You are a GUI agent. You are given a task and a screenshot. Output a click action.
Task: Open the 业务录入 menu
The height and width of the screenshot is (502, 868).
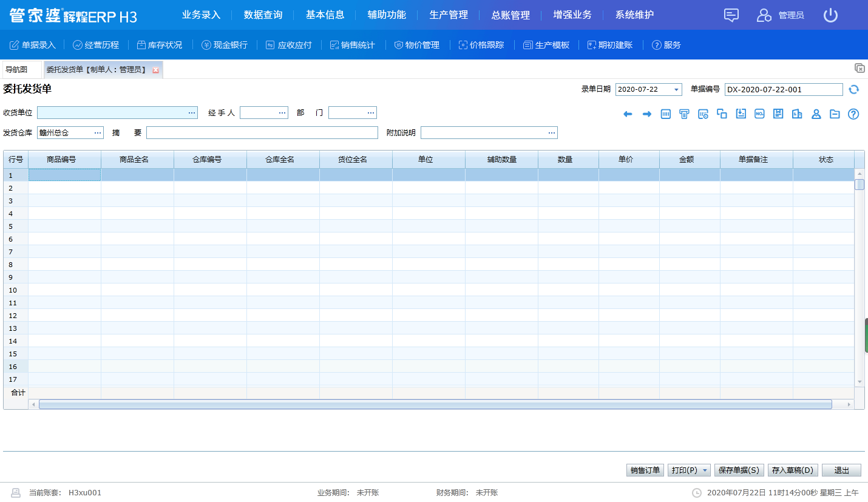click(202, 15)
